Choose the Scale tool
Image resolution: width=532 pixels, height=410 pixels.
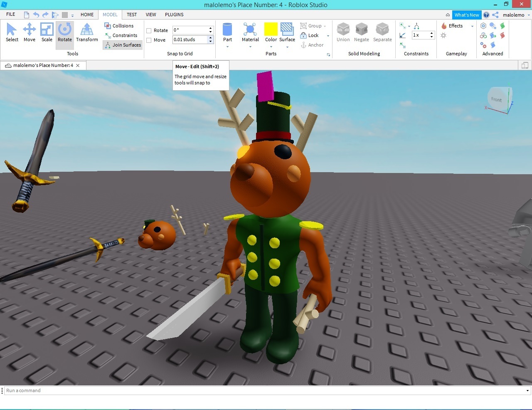point(47,32)
